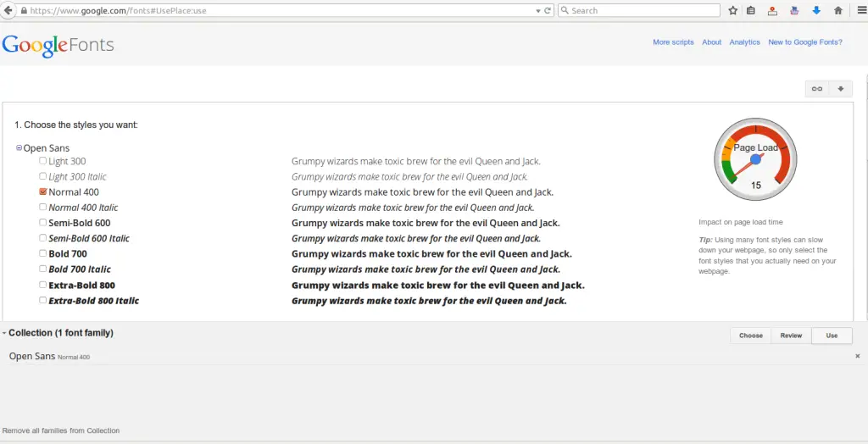Click the Light 300 sample sentence
Viewport: 868px width, 444px height.
click(415, 162)
